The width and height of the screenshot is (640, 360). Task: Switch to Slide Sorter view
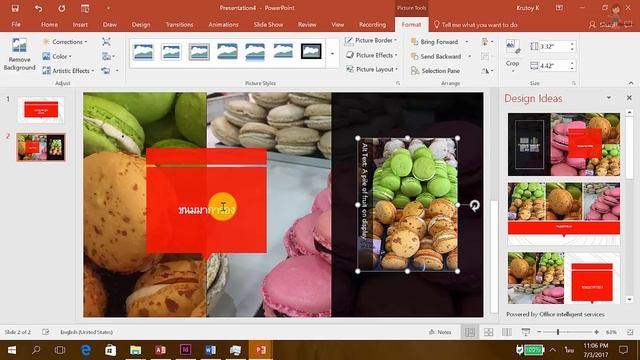click(x=488, y=332)
